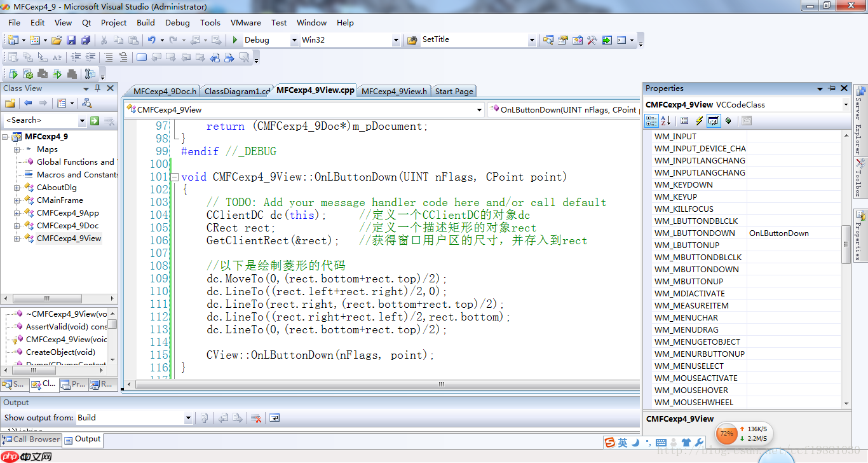Image resolution: width=868 pixels, height=463 pixels.
Task: Switch to the MFCexp4_9View.h tab
Action: [394, 91]
